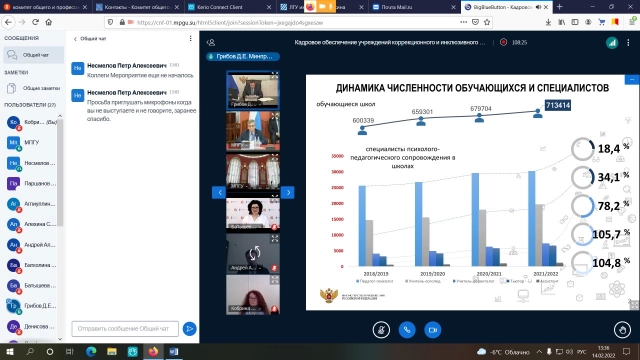Viewport: 640px width, 360px height.
Task: Unmute microphone with the bottom mic button
Action: (381, 330)
